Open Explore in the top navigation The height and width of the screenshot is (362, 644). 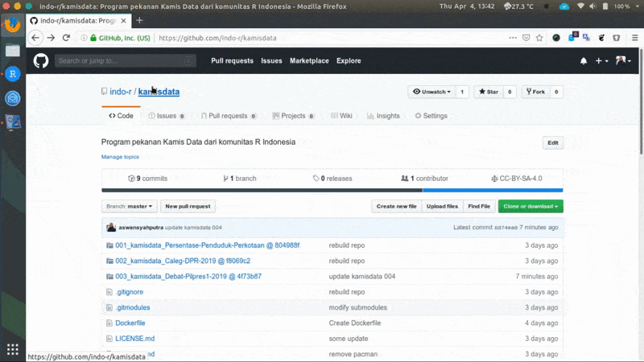coord(349,61)
